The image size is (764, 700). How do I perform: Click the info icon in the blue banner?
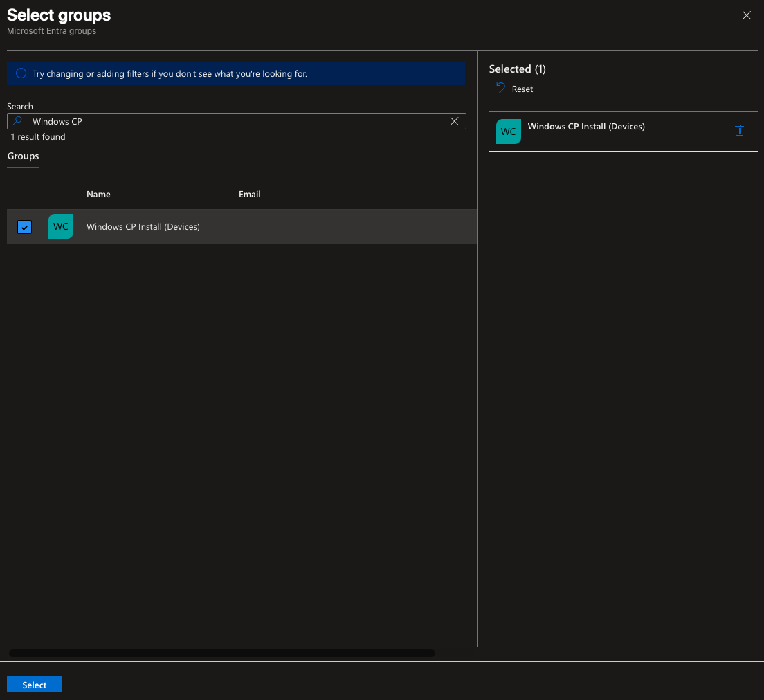tap(21, 73)
